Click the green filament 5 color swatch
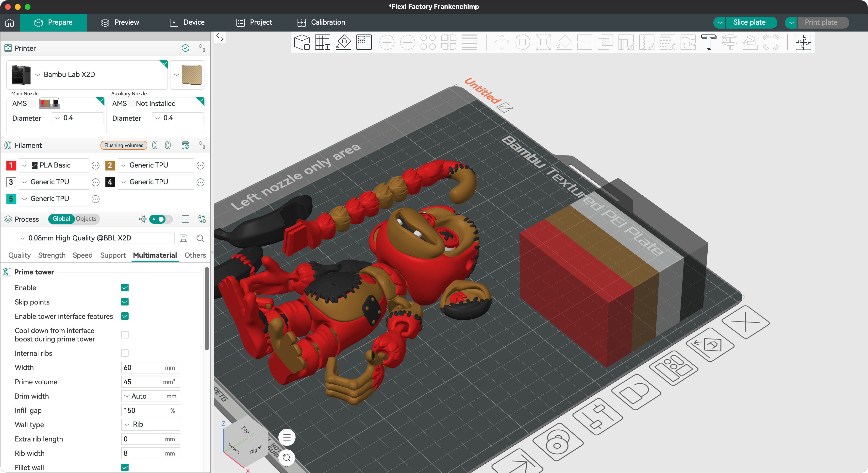Image resolution: width=868 pixels, height=473 pixels. (11, 199)
